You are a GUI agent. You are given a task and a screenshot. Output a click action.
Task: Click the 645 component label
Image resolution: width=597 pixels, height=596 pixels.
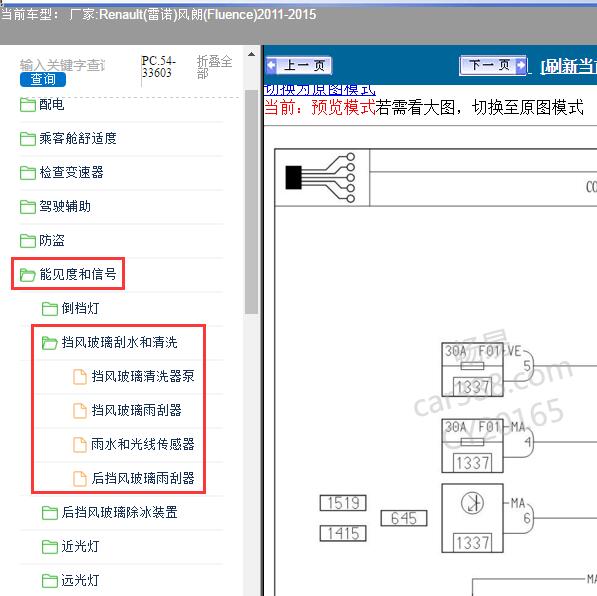pos(404,518)
